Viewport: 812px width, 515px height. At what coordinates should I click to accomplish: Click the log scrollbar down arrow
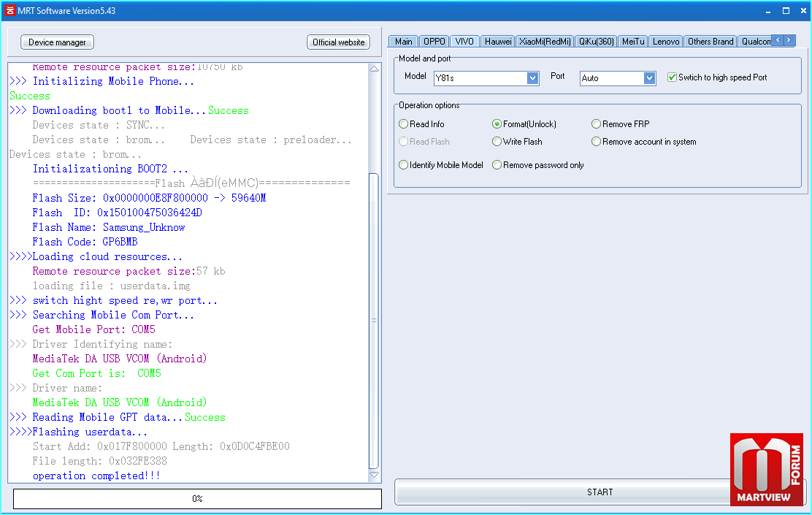tap(374, 475)
